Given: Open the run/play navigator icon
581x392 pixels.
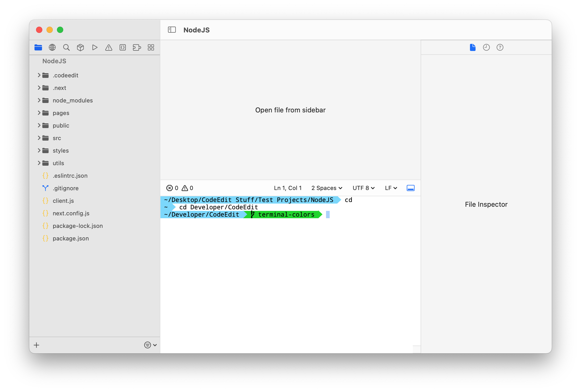Looking at the screenshot, I should (95, 47).
